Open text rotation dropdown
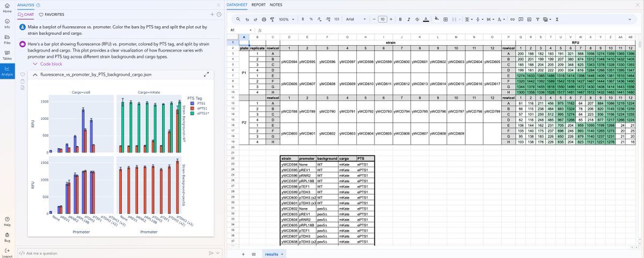Viewport: 644px width, 258px height. click(501, 19)
